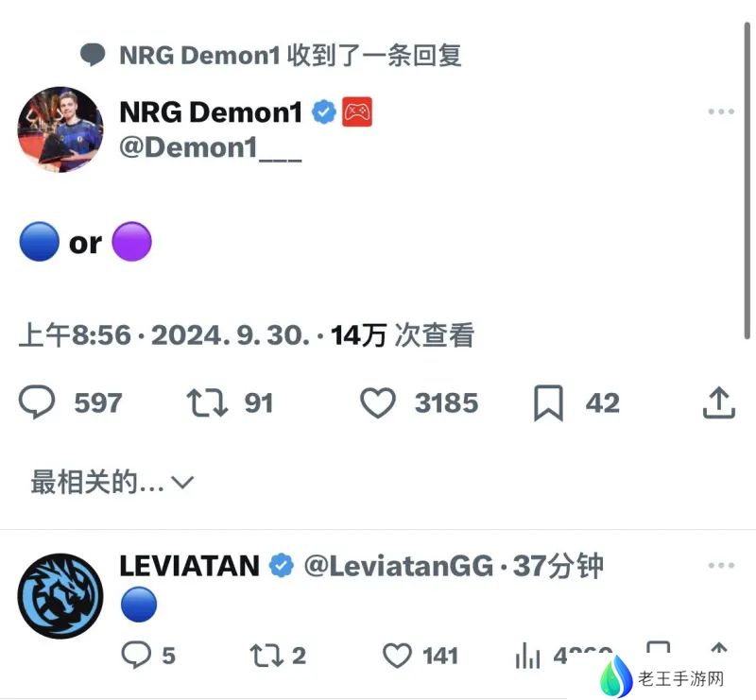This screenshot has height=700, width=756.
Task: Open NRG Demon1 profile picture
Action: (x=60, y=129)
